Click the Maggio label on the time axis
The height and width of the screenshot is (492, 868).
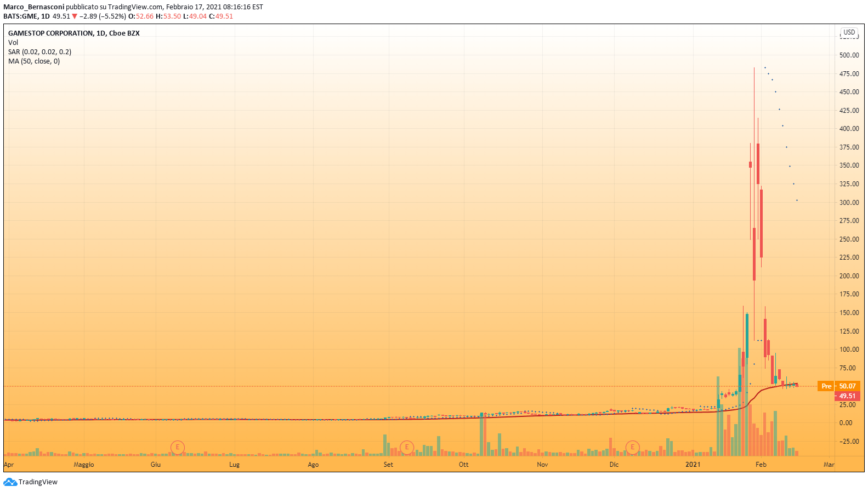[84, 465]
